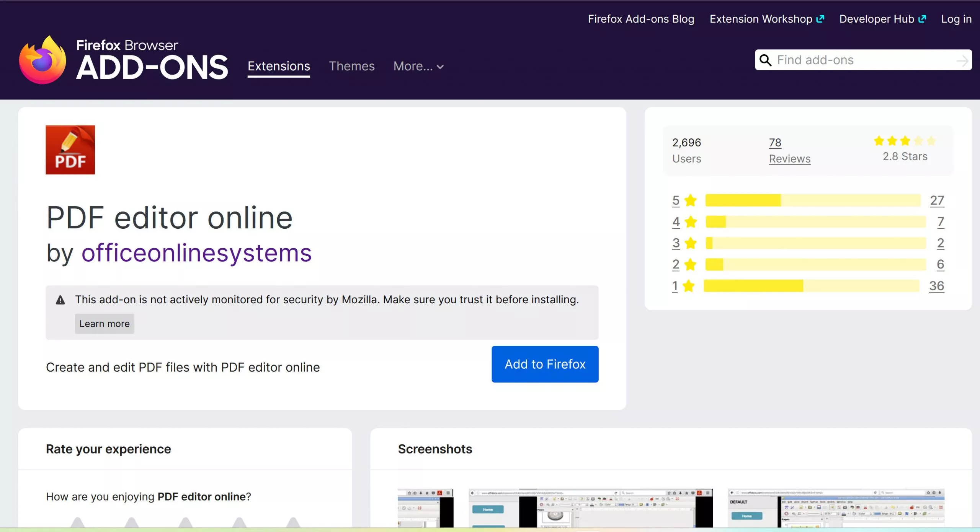Click the magnifier icon in the search box
This screenshot has height=532, width=980.
765,60
